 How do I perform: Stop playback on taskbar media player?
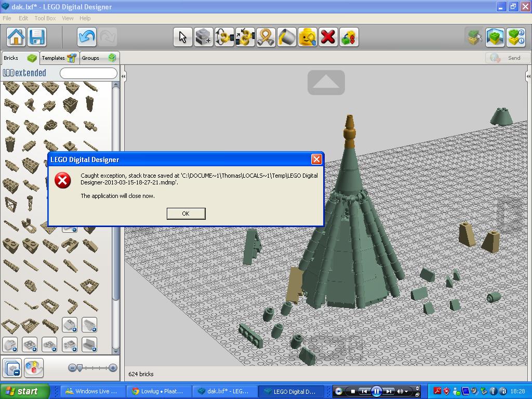(x=353, y=392)
